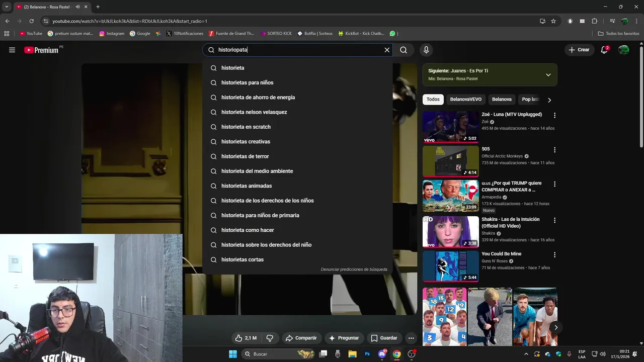Show more filter chips arrow
Image resolution: width=644 pixels, height=362 pixels.
(x=549, y=100)
